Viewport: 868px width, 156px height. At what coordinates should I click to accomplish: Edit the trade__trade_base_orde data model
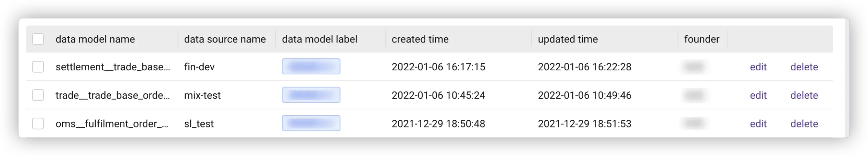point(758,95)
